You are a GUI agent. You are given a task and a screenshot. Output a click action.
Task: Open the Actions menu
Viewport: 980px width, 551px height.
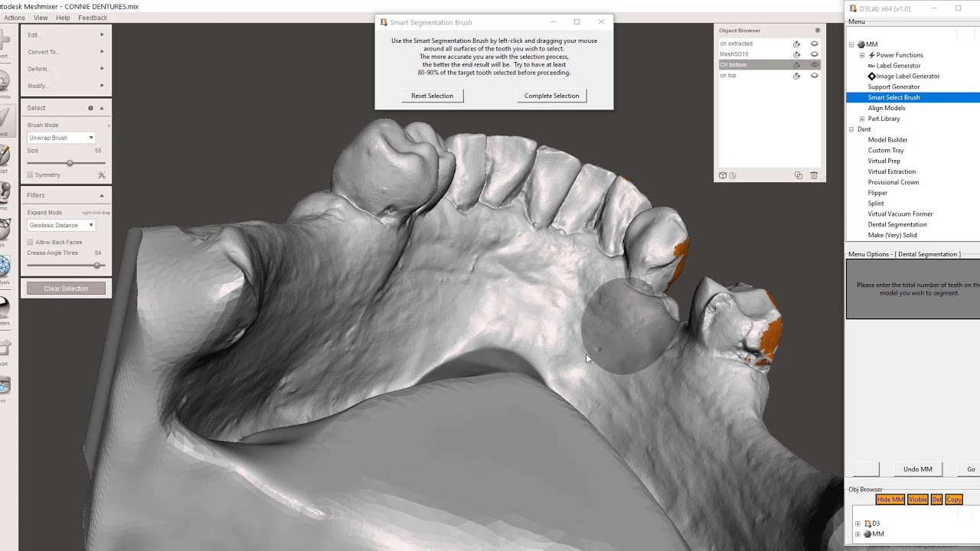click(14, 18)
